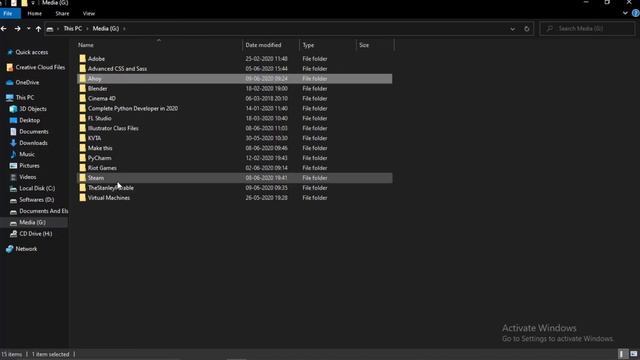Open Customize Quick Access Toolbar dropdown
The height and width of the screenshot is (360, 640).
[33, 3]
